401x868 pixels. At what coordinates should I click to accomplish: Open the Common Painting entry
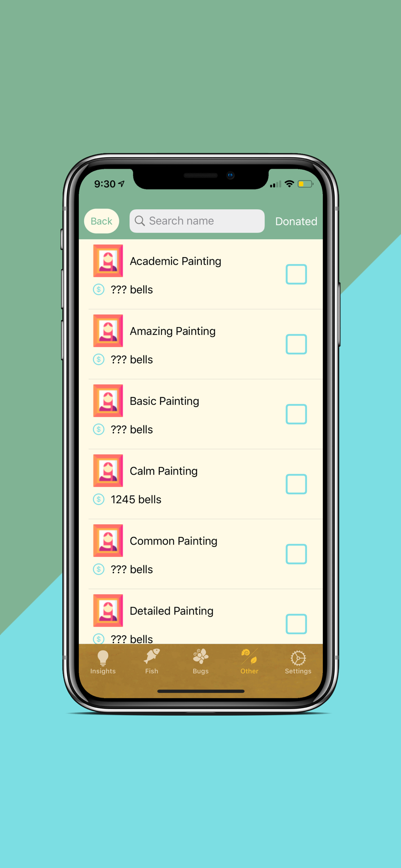coord(201,554)
